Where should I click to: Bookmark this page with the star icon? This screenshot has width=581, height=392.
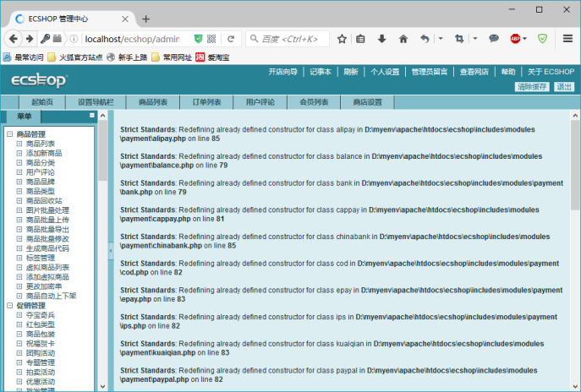342,39
